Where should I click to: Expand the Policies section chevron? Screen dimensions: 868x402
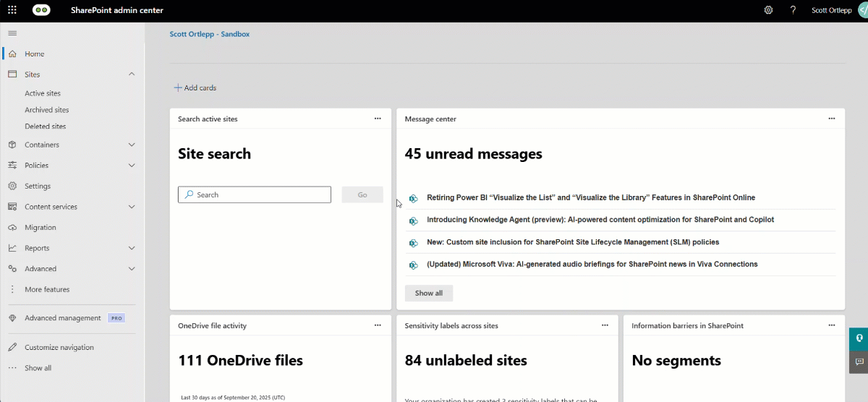coord(132,165)
